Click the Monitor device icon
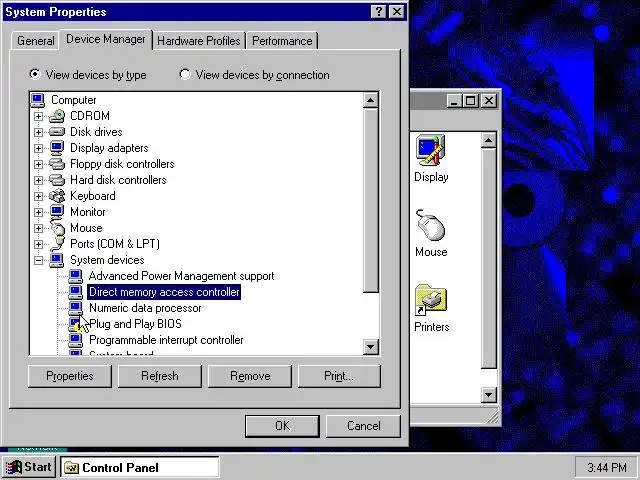 tap(57, 212)
